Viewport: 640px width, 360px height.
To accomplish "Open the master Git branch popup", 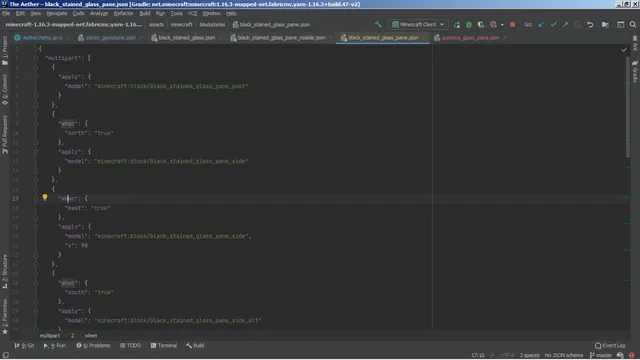I will click(600, 355).
